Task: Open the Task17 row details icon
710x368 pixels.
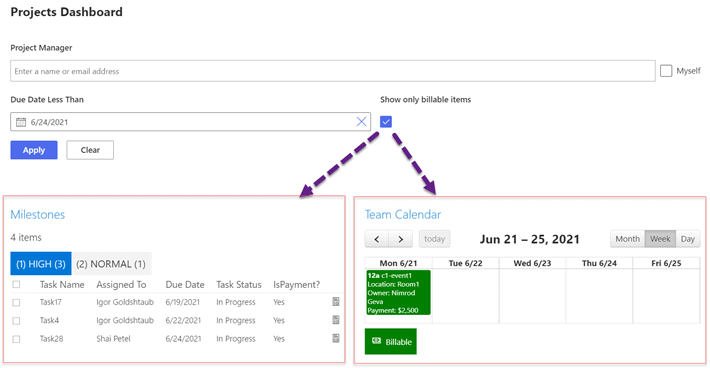Action: click(336, 301)
